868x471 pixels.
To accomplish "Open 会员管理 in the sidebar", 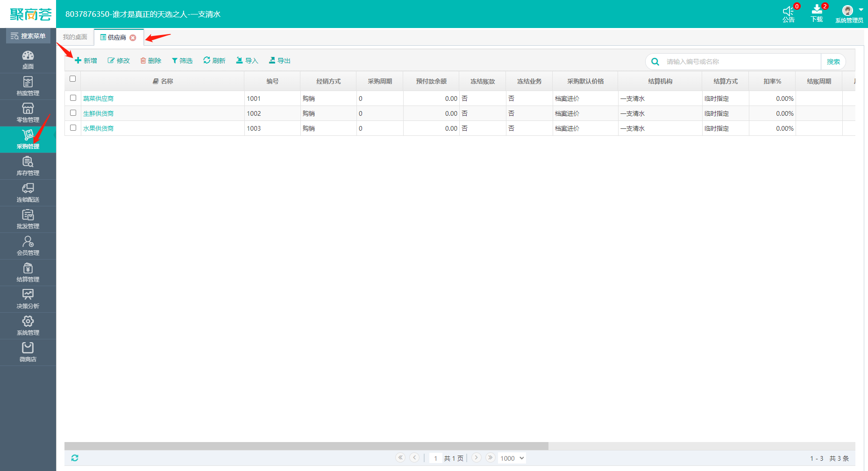I will pyautogui.click(x=28, y=246).
